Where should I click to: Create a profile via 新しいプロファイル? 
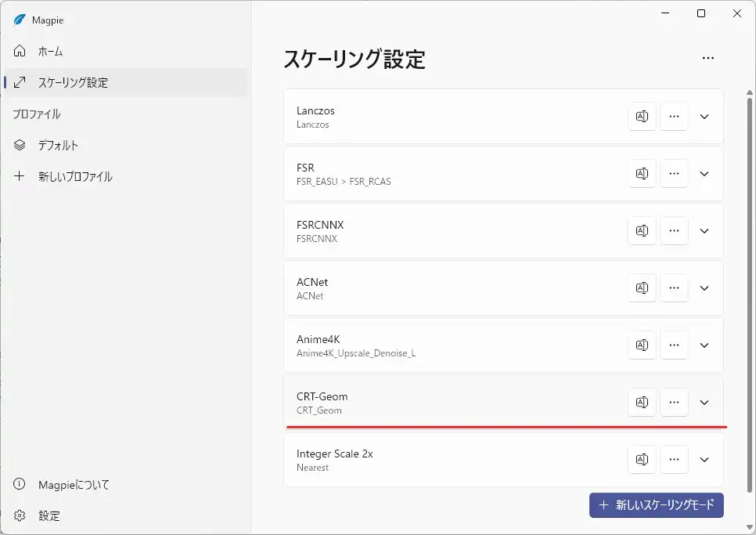pos(75,176)
